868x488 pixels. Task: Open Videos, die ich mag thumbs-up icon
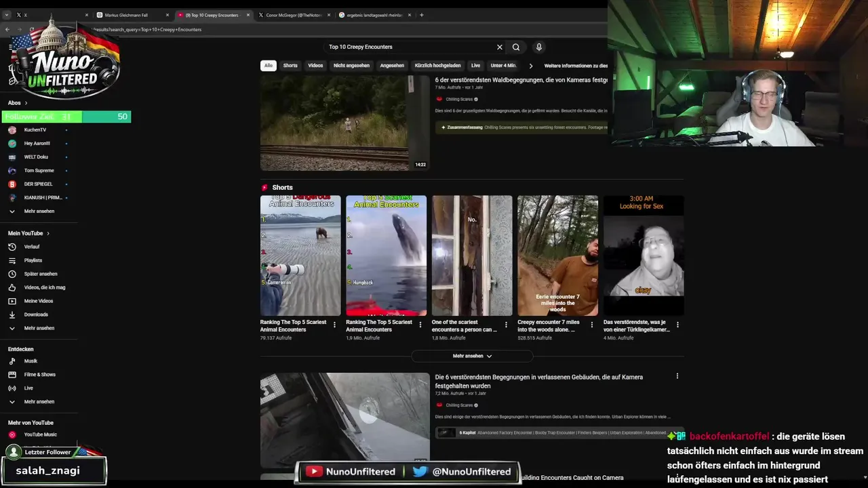click(x=12, y=287)
